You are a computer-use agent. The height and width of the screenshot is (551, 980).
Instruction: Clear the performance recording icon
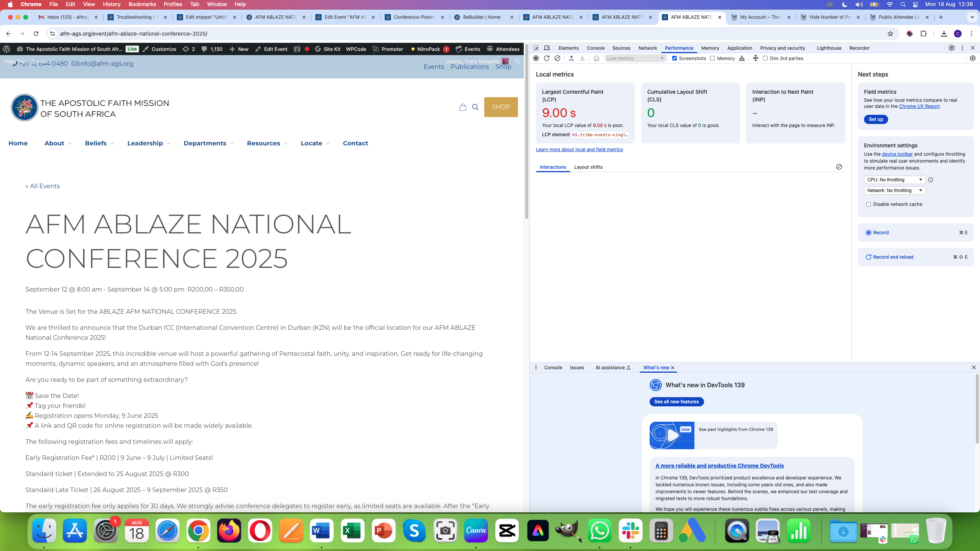(557, 58)
